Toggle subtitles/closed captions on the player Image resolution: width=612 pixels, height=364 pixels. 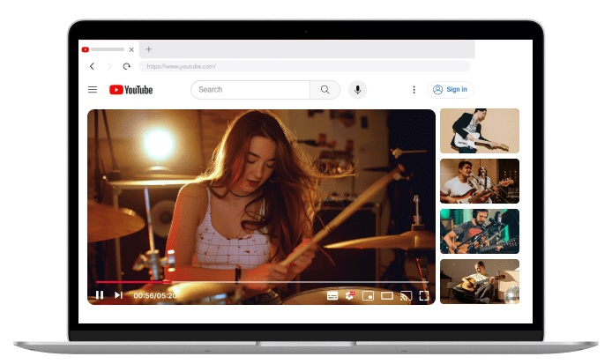coord(332,295)
